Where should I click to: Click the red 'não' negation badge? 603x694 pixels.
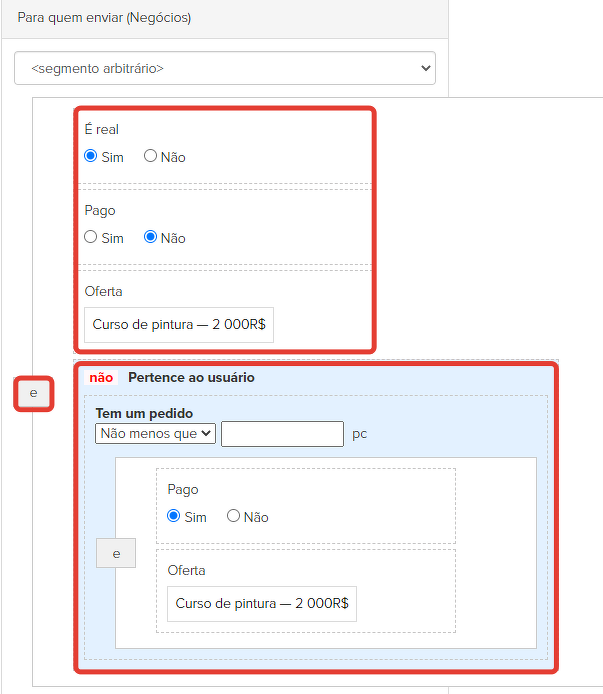click(x=101, y=378)
